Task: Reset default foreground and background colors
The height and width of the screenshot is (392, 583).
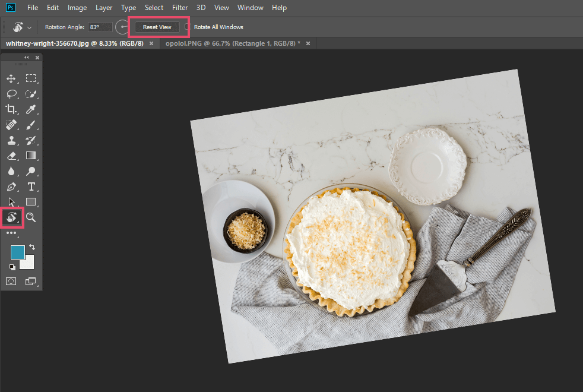Action: (12, 267)
